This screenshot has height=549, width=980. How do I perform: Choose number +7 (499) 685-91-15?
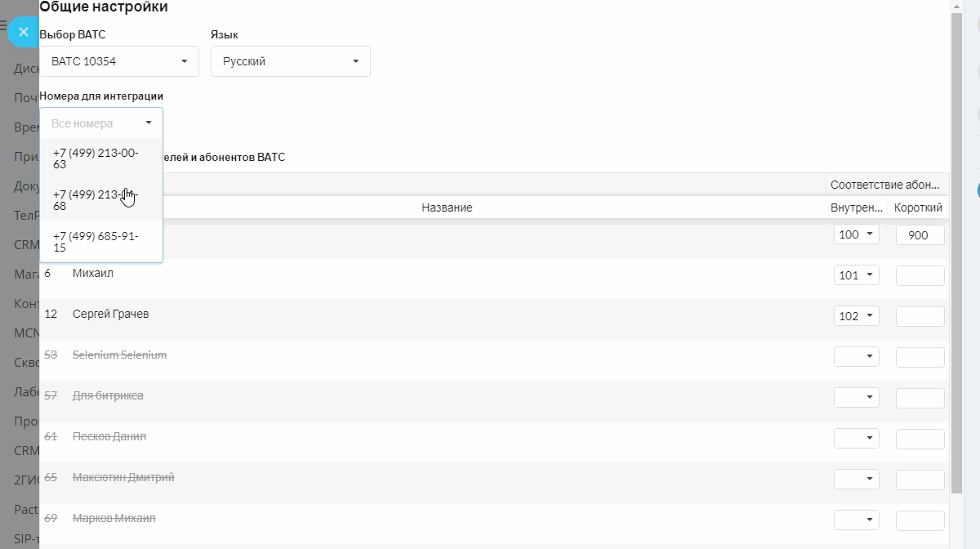(96, 242)
